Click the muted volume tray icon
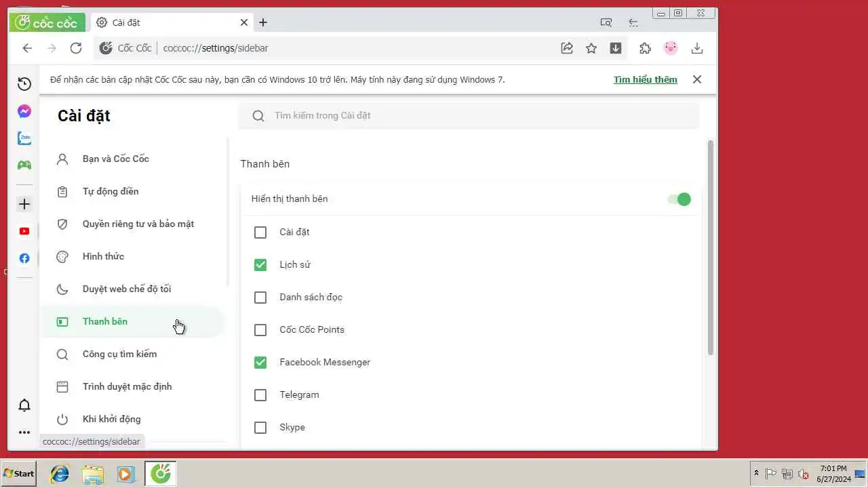This screenshot has height=488, width=868. click(804, 474)
